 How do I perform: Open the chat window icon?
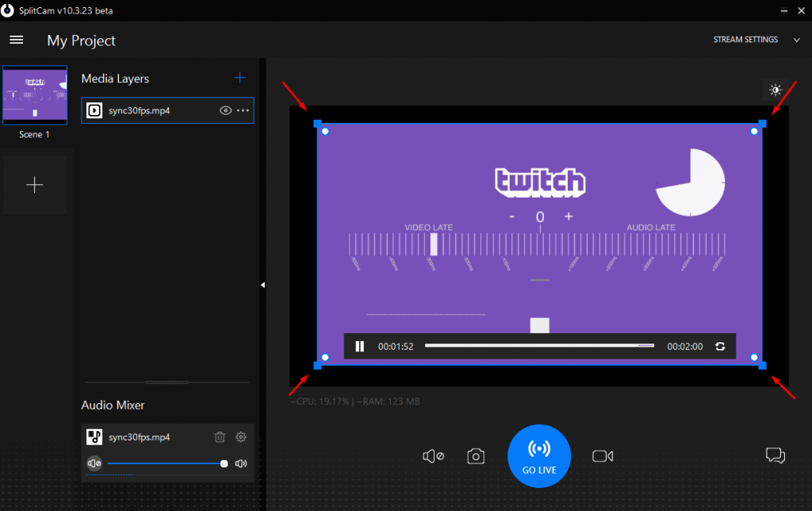pyautogui.click(x=776, y=455)
